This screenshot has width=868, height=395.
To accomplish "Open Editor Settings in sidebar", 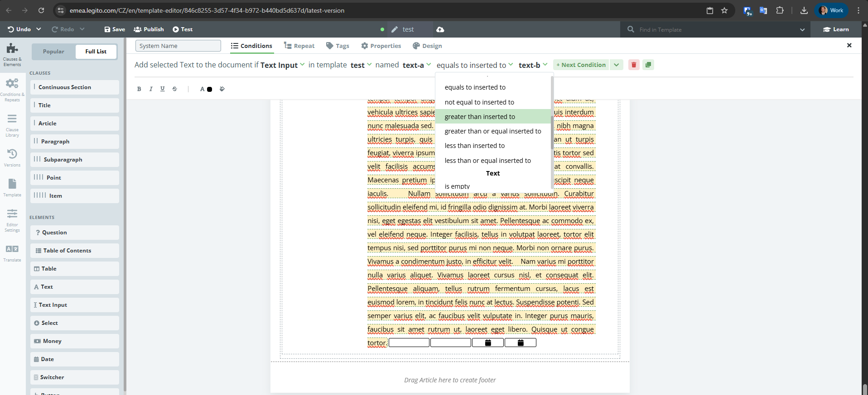I will 12,220.
